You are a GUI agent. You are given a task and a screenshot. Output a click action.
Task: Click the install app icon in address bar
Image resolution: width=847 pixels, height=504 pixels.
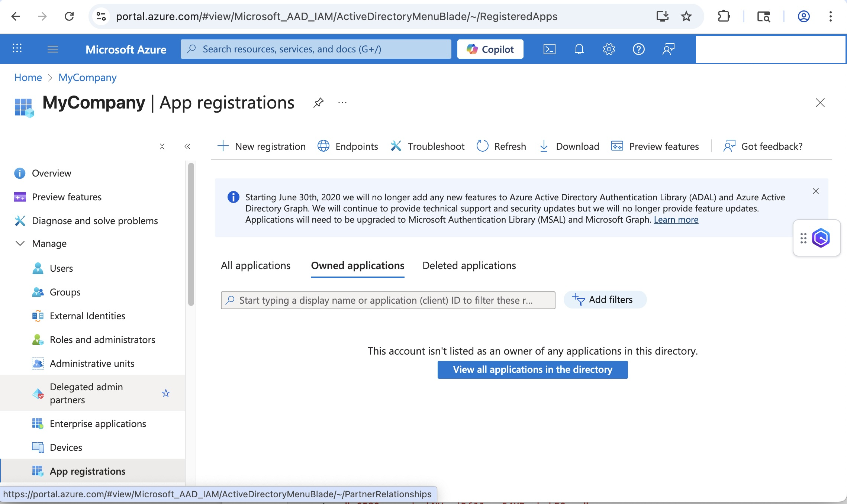pyautogui.click(x=662, y=16)
